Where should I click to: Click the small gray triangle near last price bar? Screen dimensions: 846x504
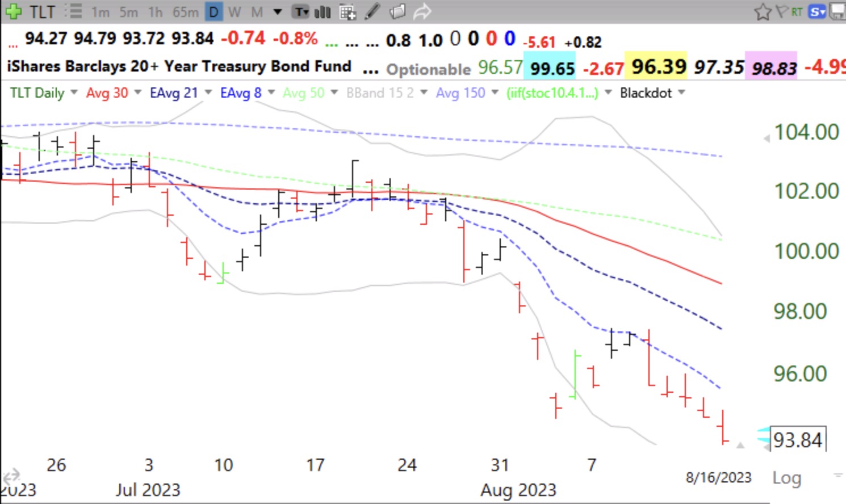coord(740,446)
